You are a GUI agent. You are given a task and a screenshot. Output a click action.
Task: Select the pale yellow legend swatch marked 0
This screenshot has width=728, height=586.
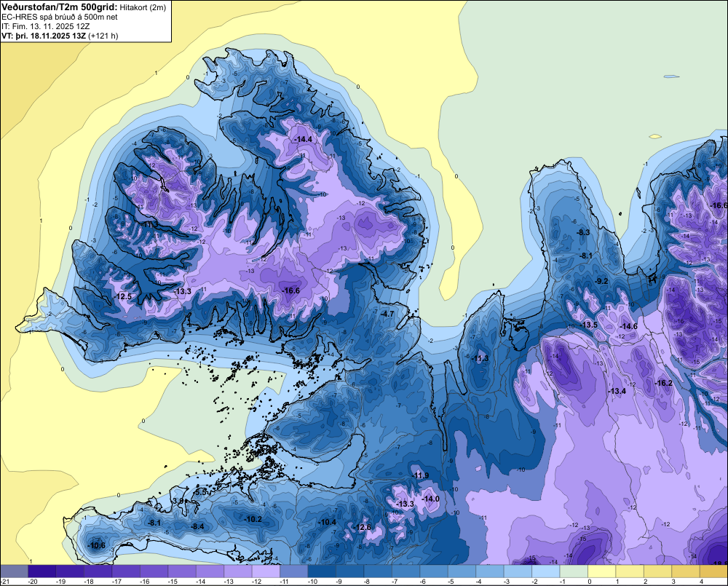(602, 571)
